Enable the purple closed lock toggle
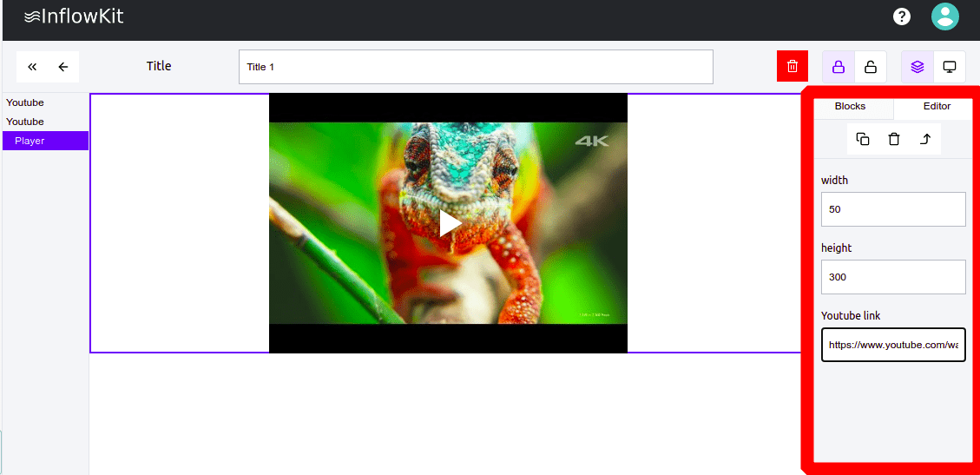The width and height of the screenshot is (980, 475). pyautogui.click(x=839, y=67)
